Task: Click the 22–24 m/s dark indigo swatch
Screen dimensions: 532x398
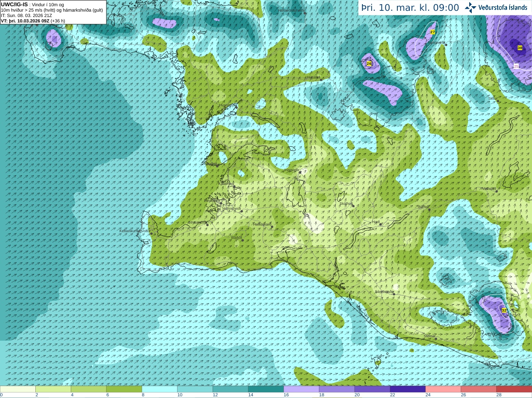Action: tap(408, 389)
